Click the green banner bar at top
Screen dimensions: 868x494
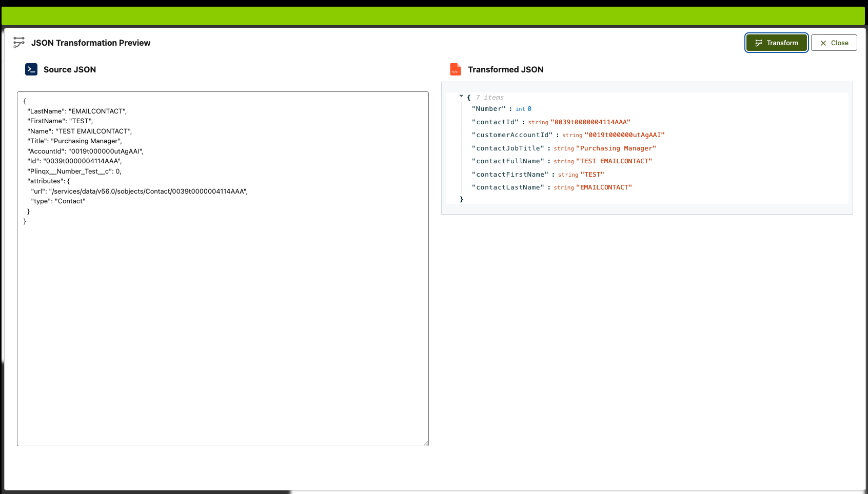(x=433, y=16)
